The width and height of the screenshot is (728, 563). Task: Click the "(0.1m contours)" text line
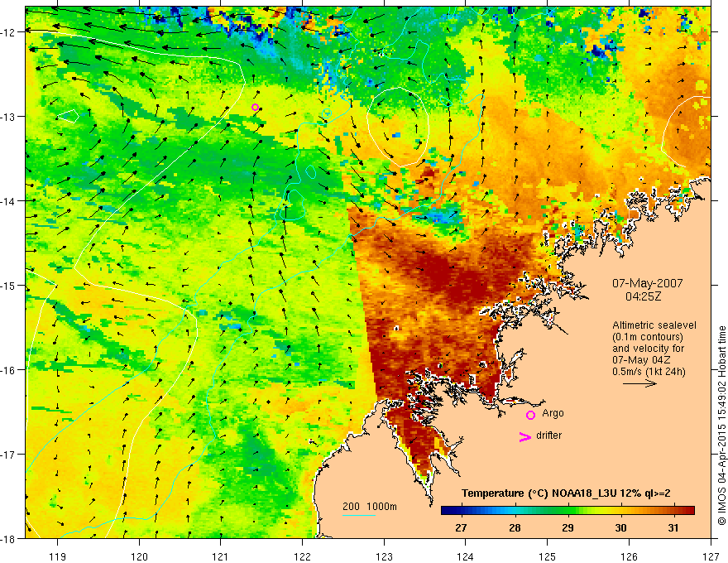point(648,337)
